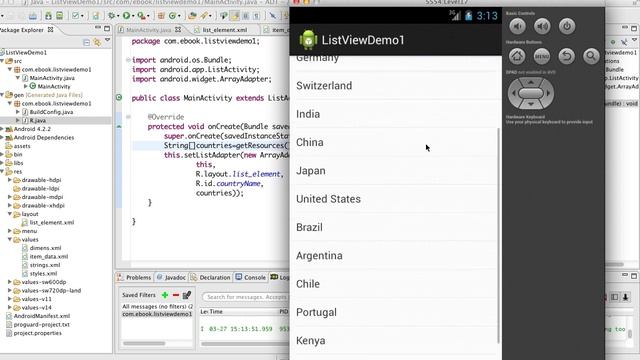The width and height of the screenshot is (640, 360).
Task: Collapse the src folder
Action: (2, 61)
